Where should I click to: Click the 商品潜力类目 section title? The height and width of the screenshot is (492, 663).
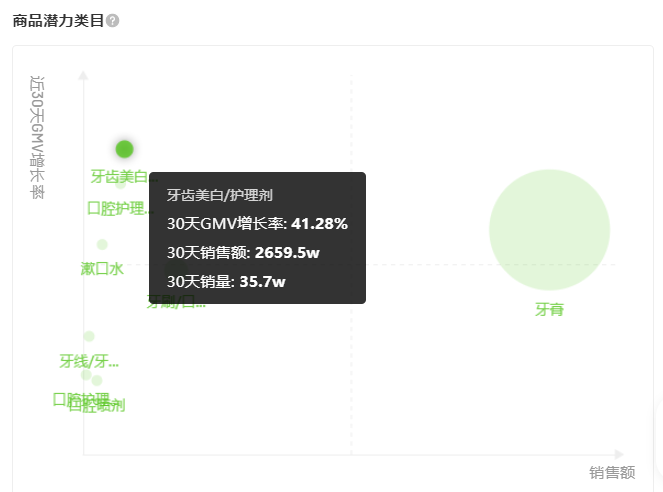click(58, 21)
